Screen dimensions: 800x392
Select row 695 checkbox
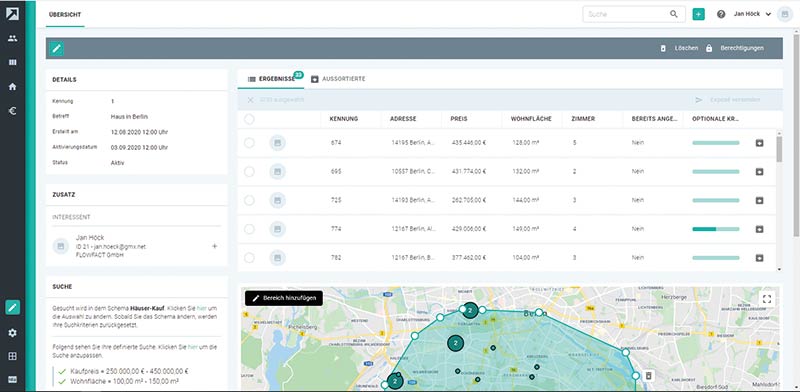249,172
